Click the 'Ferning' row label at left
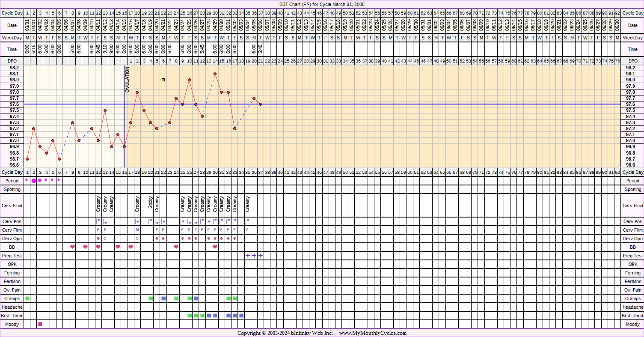 click(x=12, y=273)
